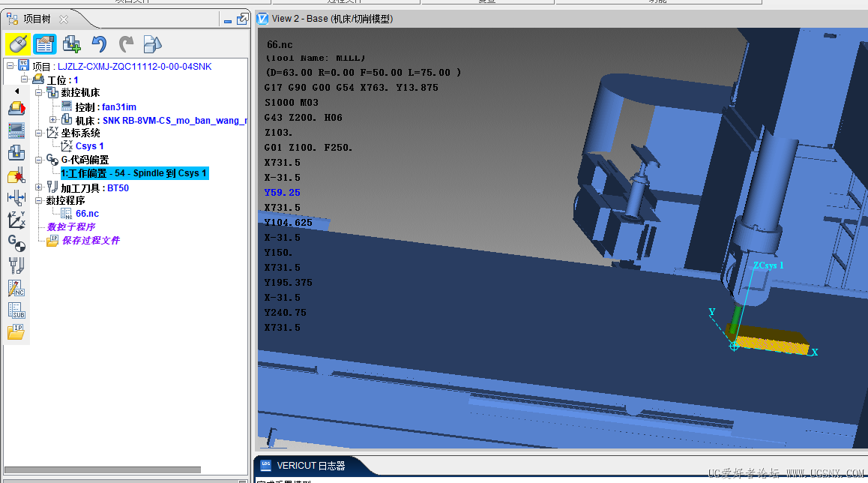Select 数控子程序 tree item
This screenshot has width=868, height=483.
point(71,227)
